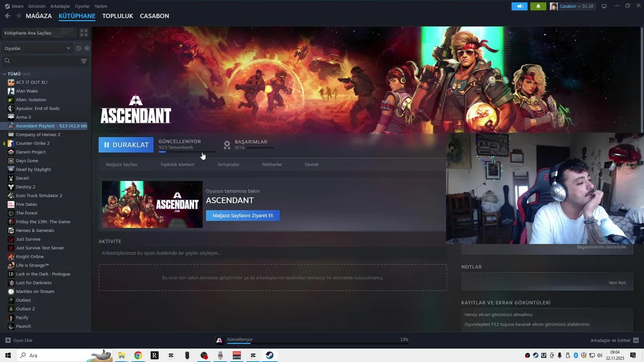Screen dimensions: 644x362
Task: Show recent games clock icon
Action: tap(78, 48)
